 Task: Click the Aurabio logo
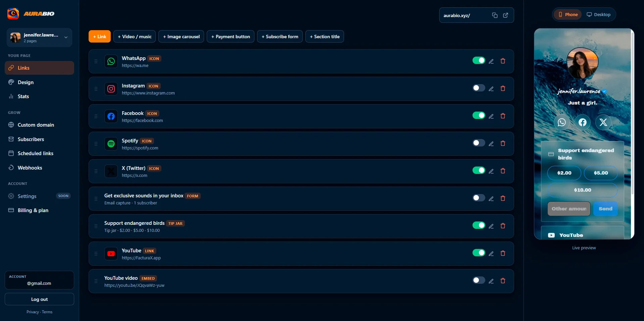pyautogui.click(x=31, y=13)
